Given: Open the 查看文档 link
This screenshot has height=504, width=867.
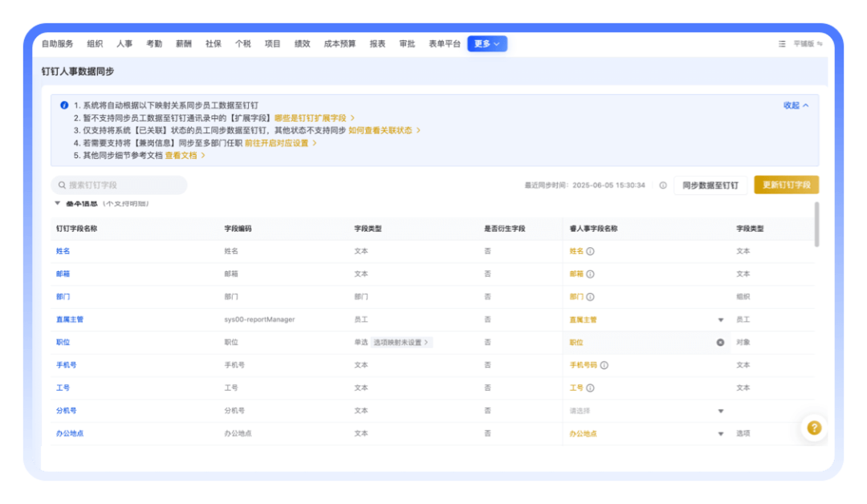Looking at the screenshot, I should point(185,156).
